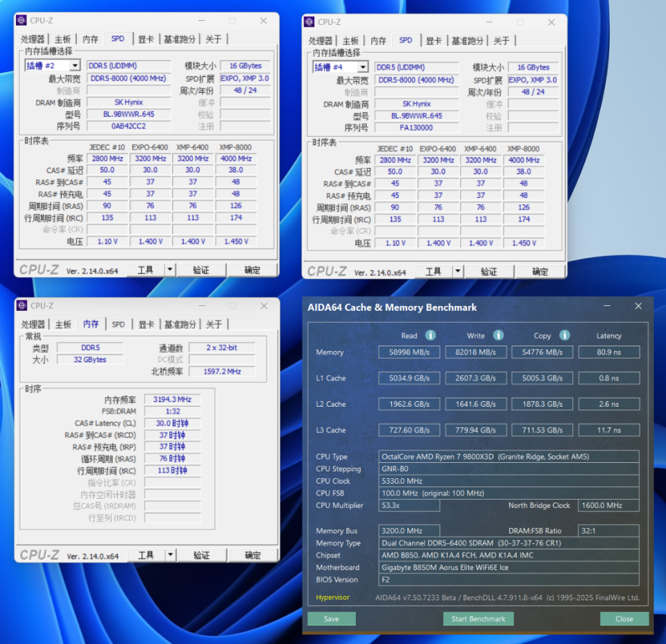Close AIDA64 window with title bar X
The height and width of the screenshot is (644, 666).
638,306
